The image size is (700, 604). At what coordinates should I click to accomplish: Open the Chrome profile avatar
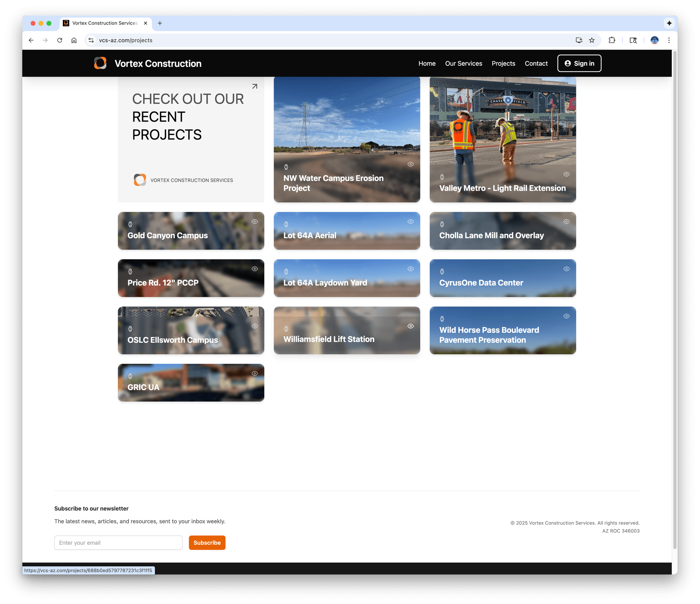[x=654, y=40]
